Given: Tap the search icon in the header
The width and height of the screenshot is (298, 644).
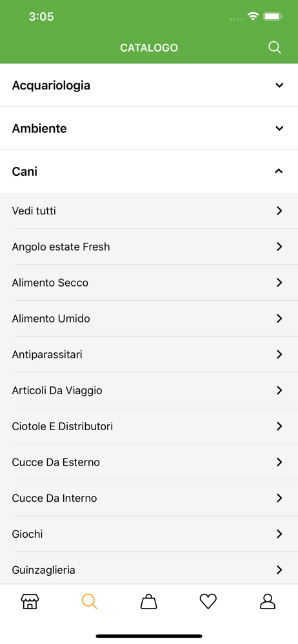Looking at the screenshot, I should tap(275, 48).
